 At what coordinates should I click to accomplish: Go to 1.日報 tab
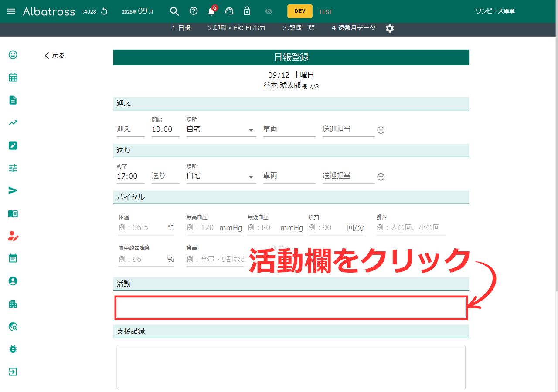pos(181,28)
